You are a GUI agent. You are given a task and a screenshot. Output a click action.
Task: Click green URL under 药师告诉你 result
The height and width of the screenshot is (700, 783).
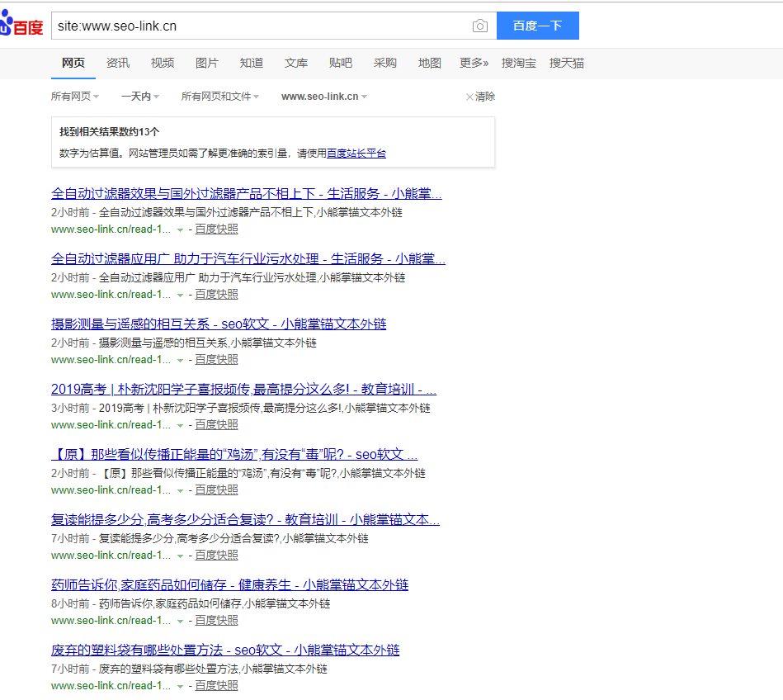111,621
